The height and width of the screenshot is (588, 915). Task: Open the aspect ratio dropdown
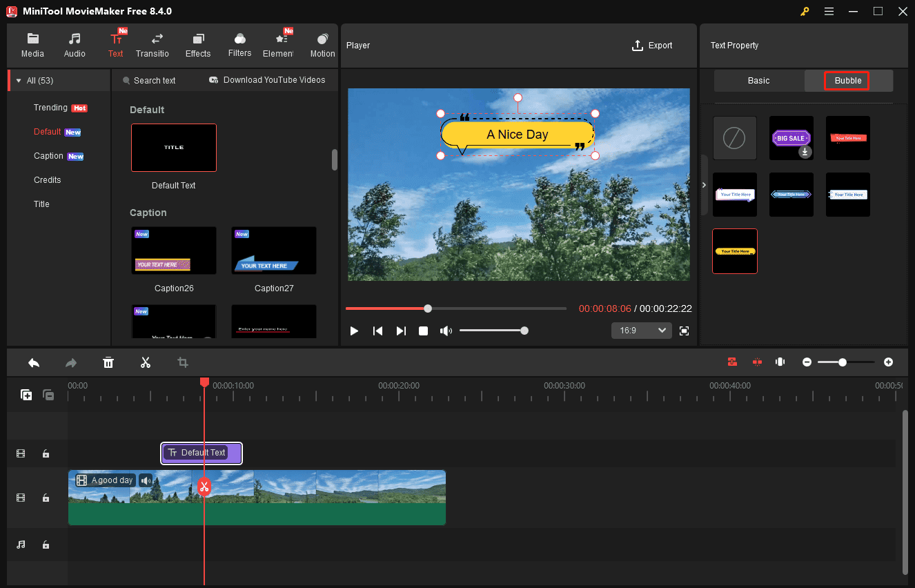pyautogui.click(x=641, y=330)
